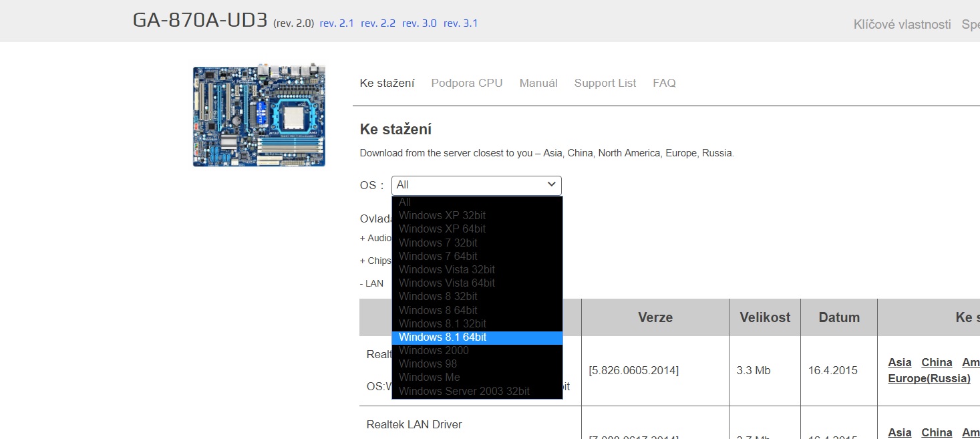The height and width of the screenshot is (439, 980).
Task: Pick Windows XP 64bit option
Action: pyautogui.click(x=477, y=229)
